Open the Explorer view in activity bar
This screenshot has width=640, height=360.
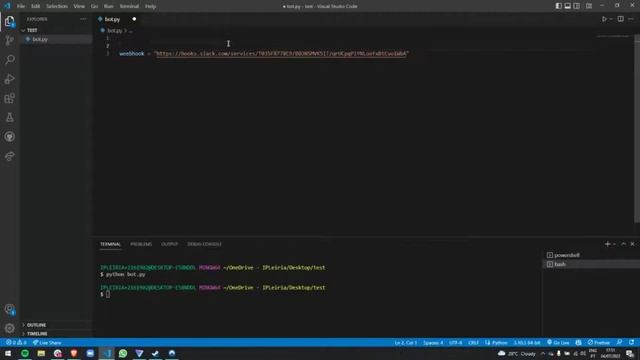coord(9,21)
